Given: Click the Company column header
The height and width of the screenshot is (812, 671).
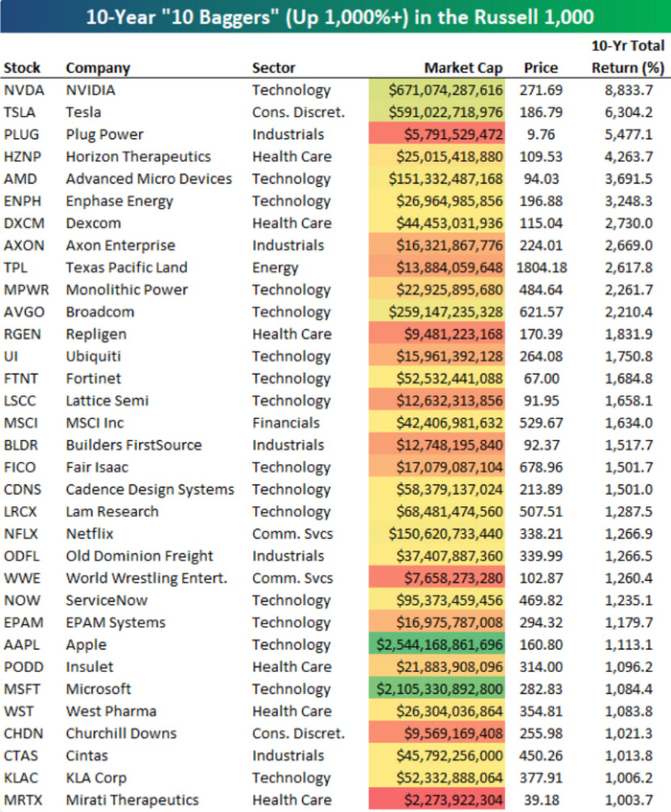Looking at the screenshot, I should [98, 68].
